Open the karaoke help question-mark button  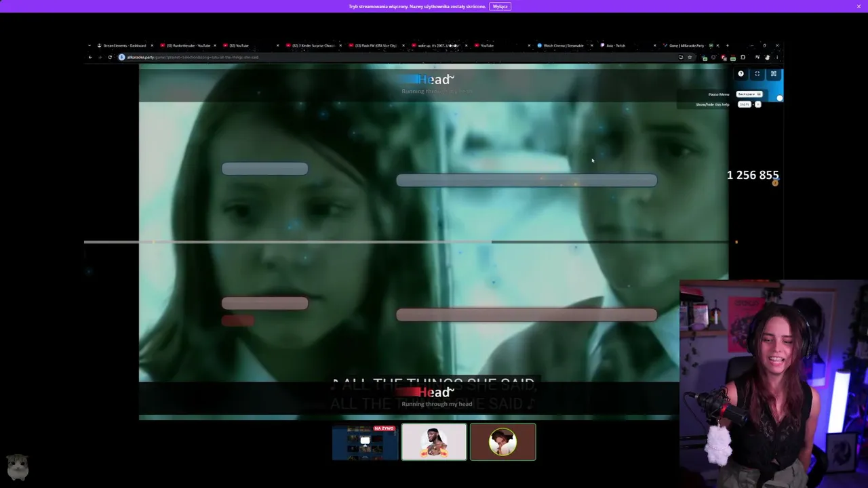pyautogui.click(x=741, y=74)
